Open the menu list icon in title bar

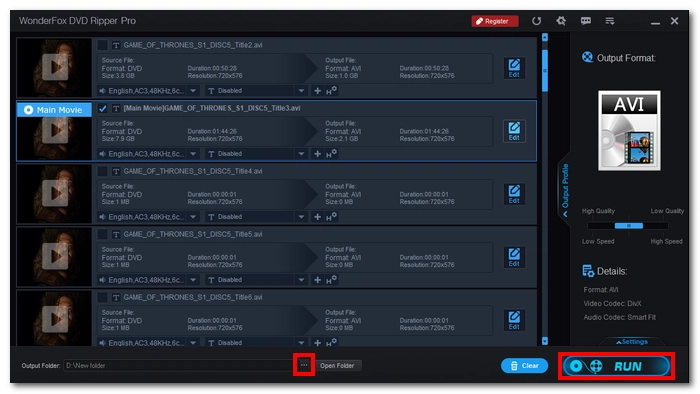[x=610, y=21]
